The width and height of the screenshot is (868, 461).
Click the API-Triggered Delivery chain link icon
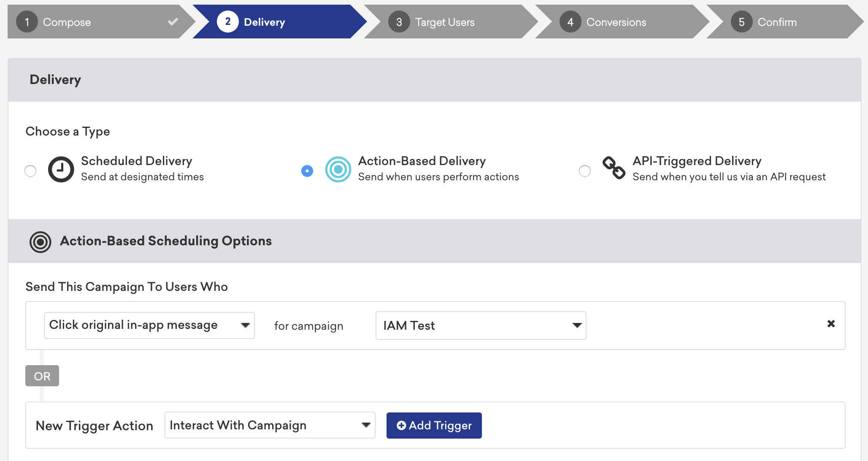[614, 168]
